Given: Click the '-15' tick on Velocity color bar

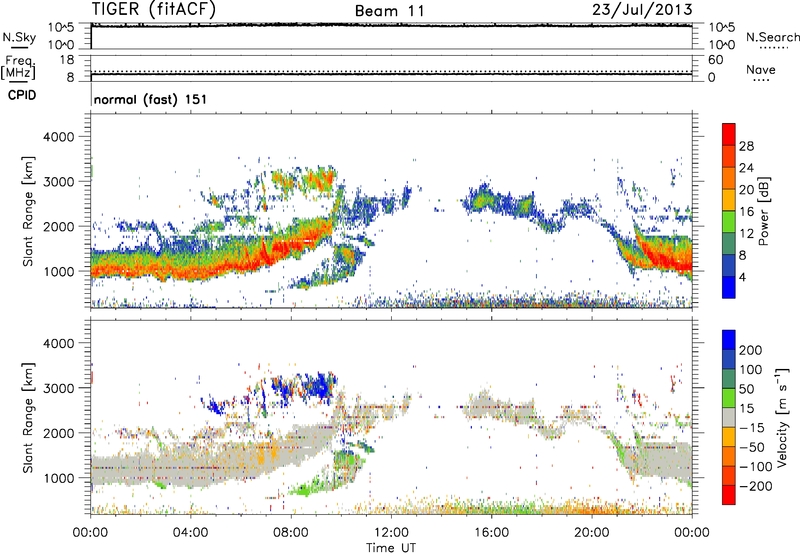Looking at the screenshot, I should (752, 427).
